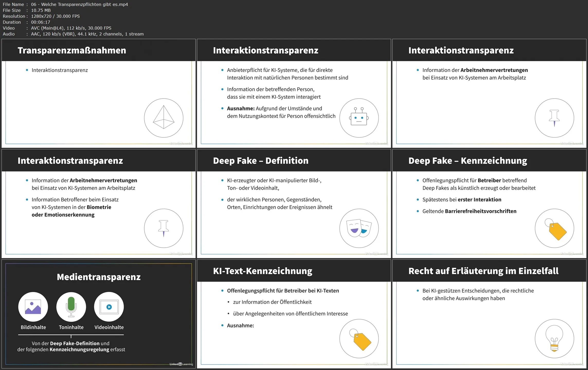Click the bold Ausnahme: bullet in KI-Text-Kennzeichnung
588x370 pixels.
240,326
